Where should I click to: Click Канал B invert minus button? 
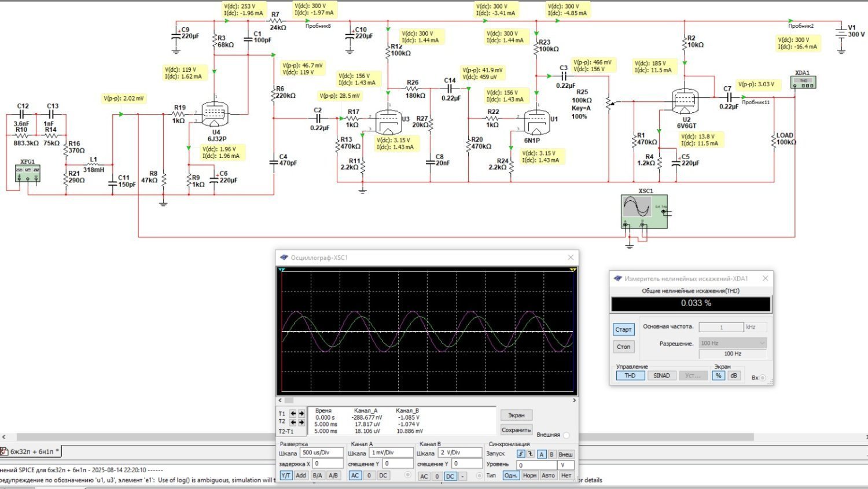pyautogui.click(x=462, y=476)
